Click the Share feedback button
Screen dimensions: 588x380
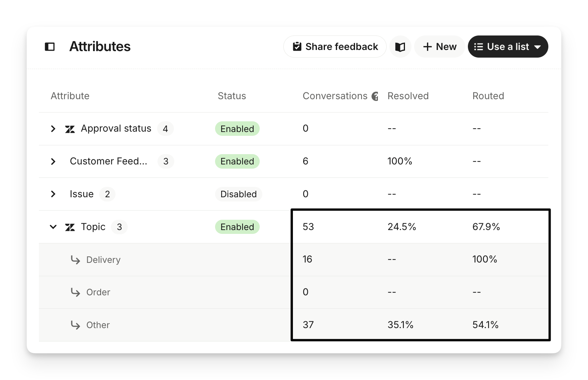coord(335,47)
